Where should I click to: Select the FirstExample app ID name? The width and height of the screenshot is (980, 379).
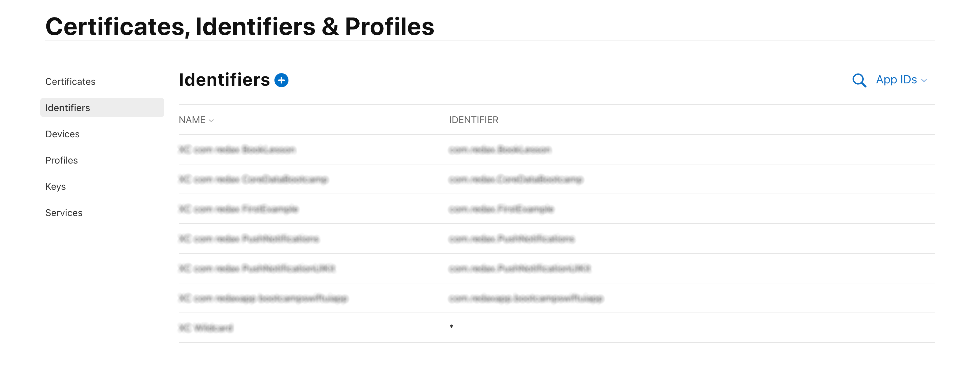click(239, 209)
